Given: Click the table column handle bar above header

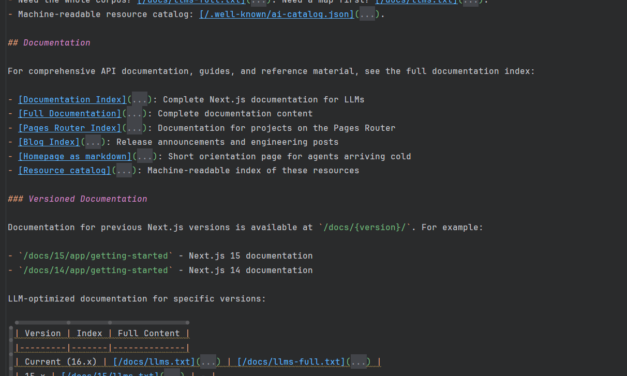Looking at the screenshot, I should (x=102, y=322).
